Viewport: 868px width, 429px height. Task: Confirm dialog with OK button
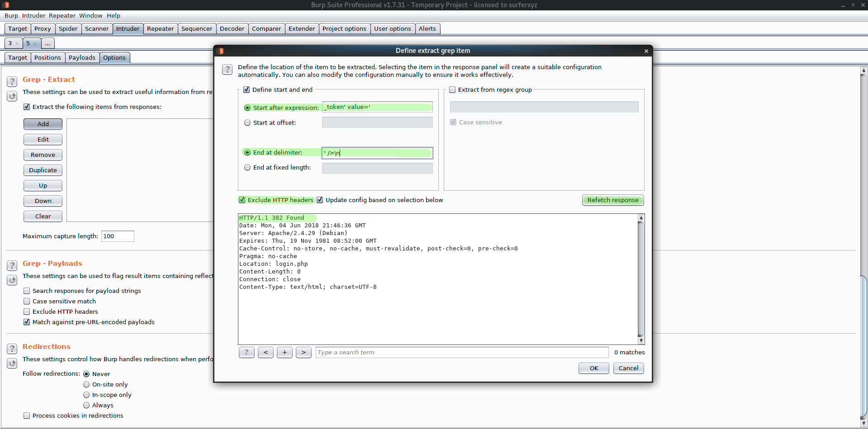594,368
